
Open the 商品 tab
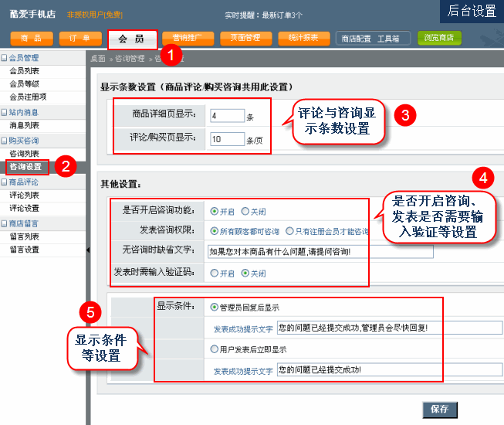(x=32, y=39)
